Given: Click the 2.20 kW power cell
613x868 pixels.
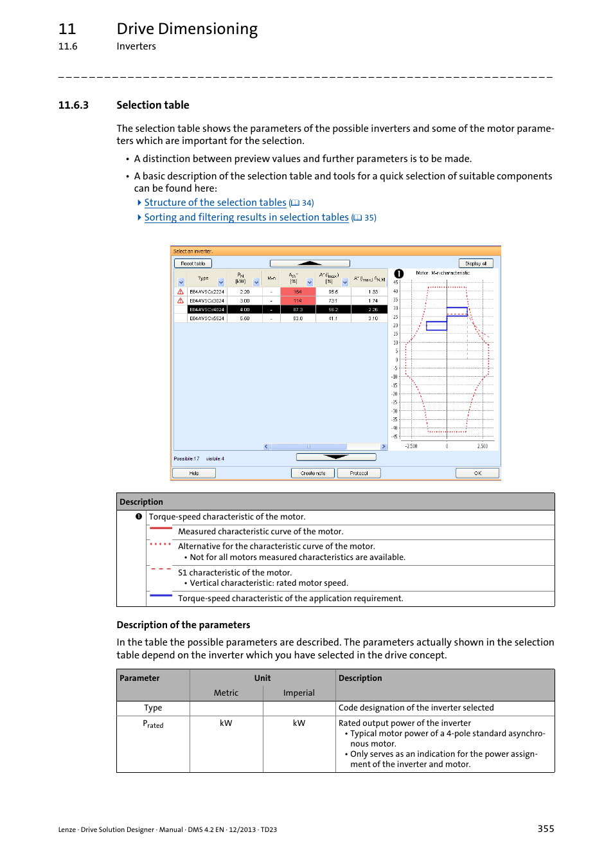Looking at the screenshot, I should pos(245,292).
